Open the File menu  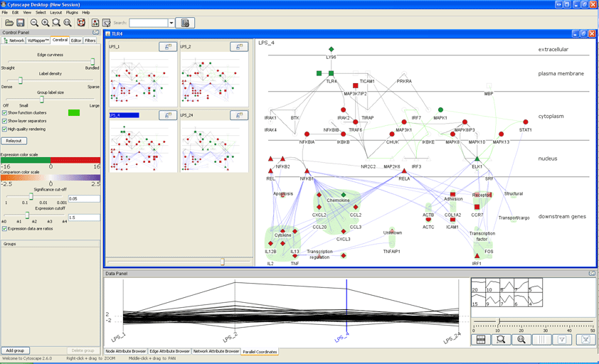pos(4,12)
